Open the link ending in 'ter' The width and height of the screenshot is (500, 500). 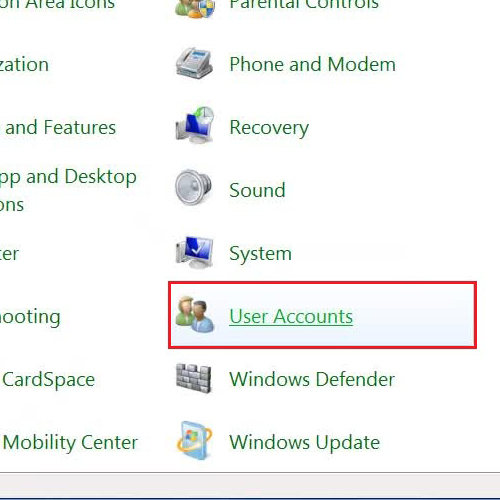pyautogui.click(x=9, y=254)
